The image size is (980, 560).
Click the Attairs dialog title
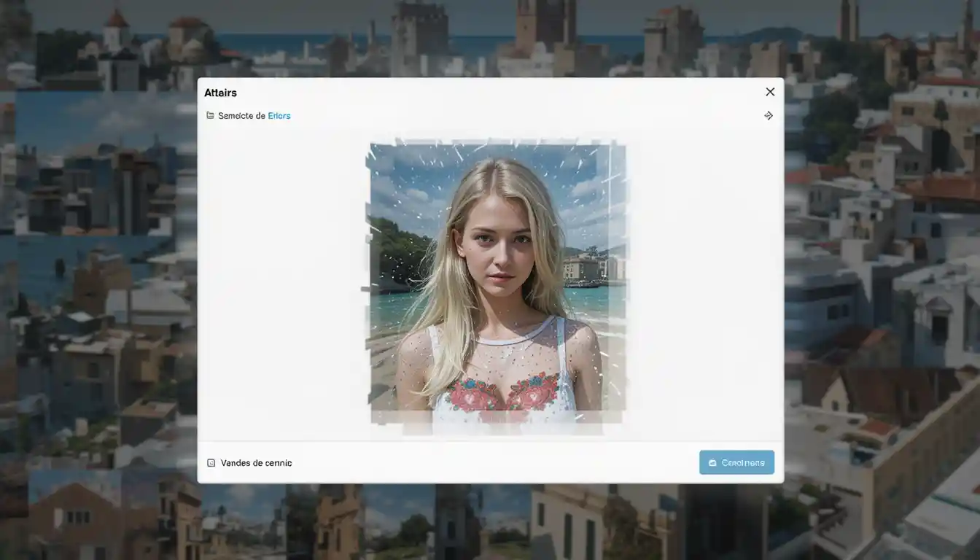(x=220, y=93)
